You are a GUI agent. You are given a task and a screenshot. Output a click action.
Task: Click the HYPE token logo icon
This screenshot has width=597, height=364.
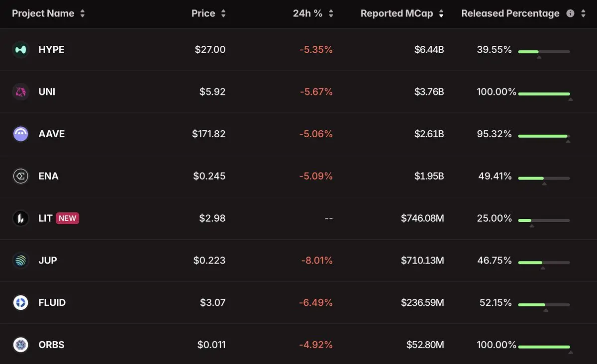tap(21, 50)
